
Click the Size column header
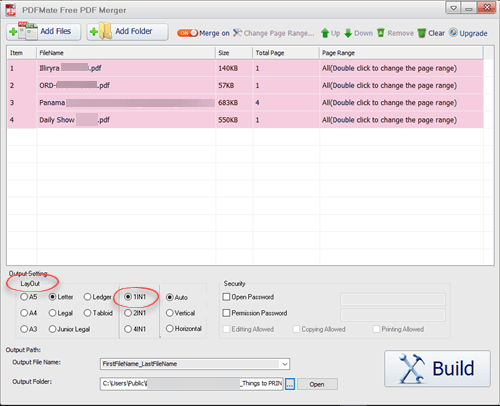234,53
